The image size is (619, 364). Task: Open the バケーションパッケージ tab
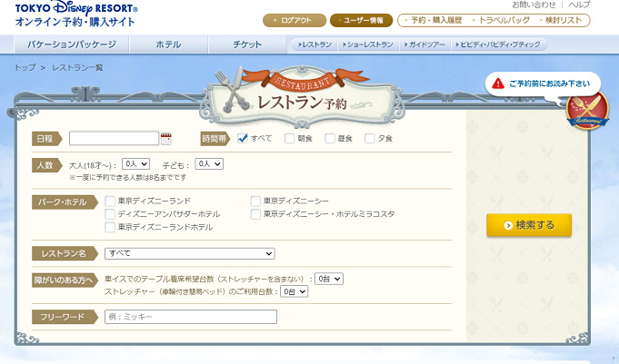pos(72,44)
